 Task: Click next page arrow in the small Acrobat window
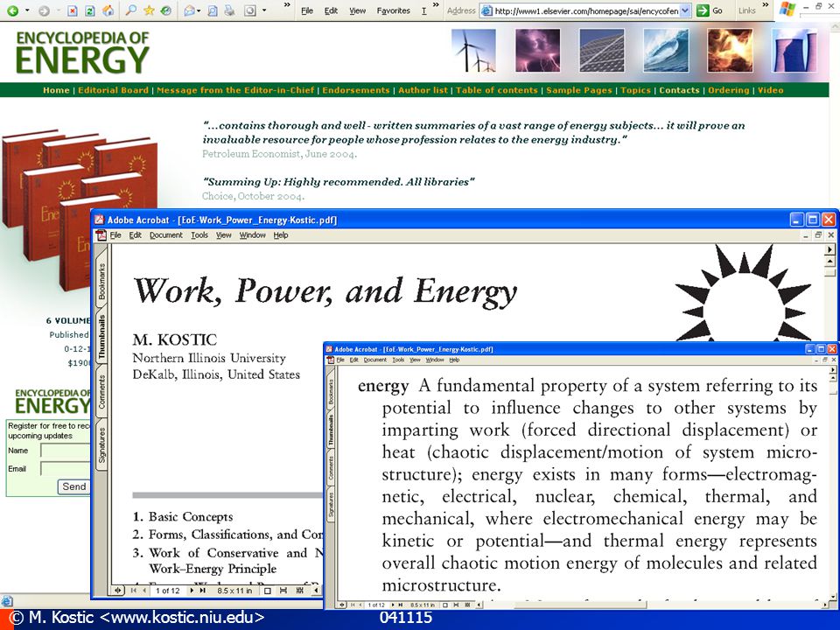393,605
